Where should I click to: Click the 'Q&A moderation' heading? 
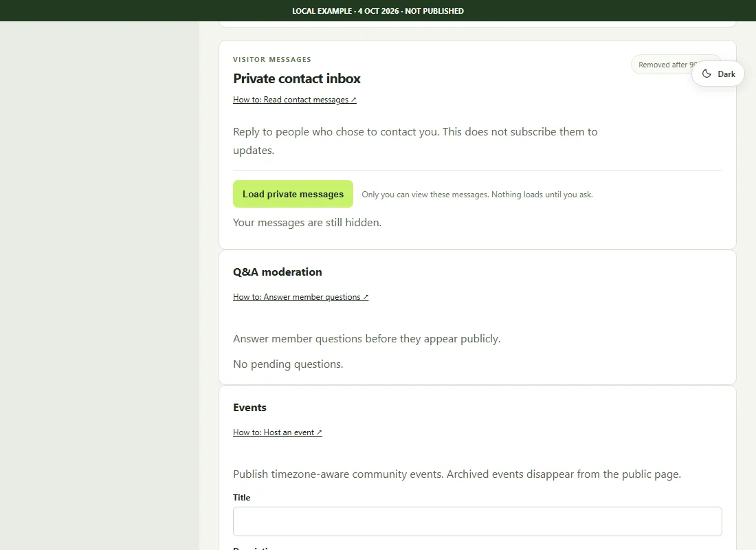click(277, 272)
